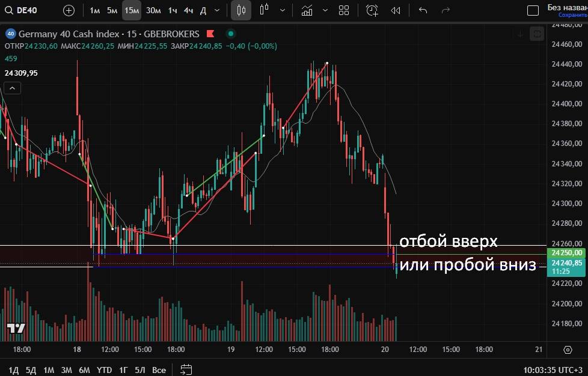This screenshot has width=588, height=376.
Task: Select the YTD date range
Action: click(104, 369)
